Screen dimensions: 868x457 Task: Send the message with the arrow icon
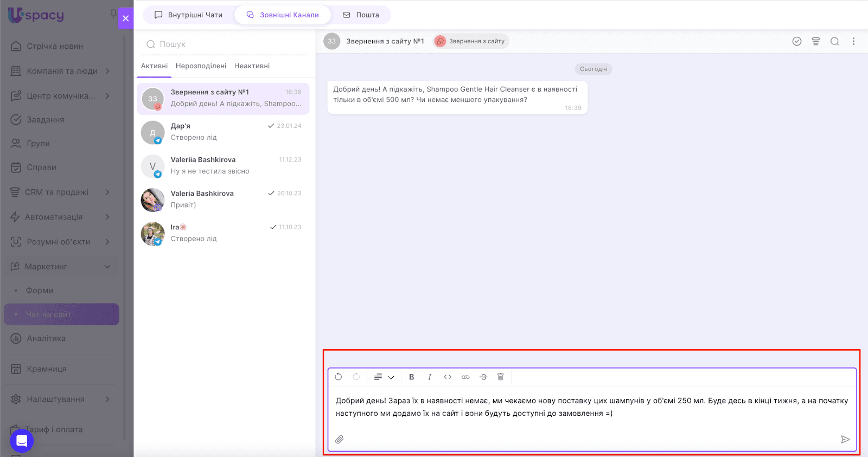click(x=845, y=439)
